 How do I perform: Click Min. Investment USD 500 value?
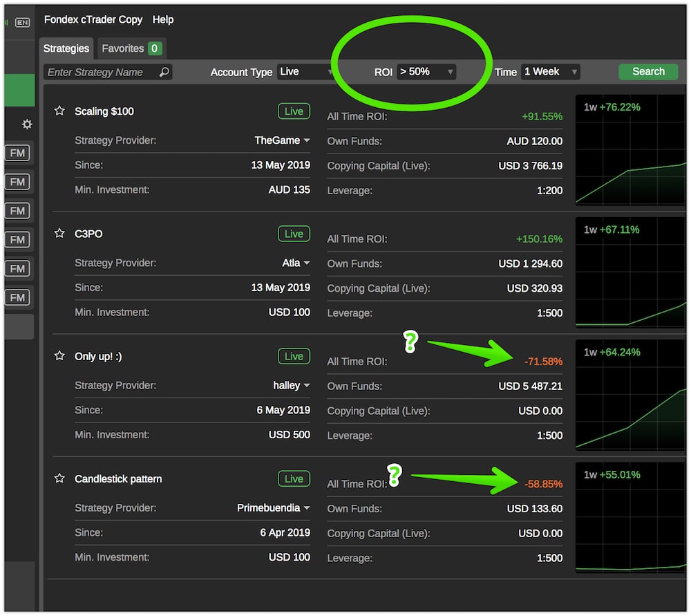290,435
